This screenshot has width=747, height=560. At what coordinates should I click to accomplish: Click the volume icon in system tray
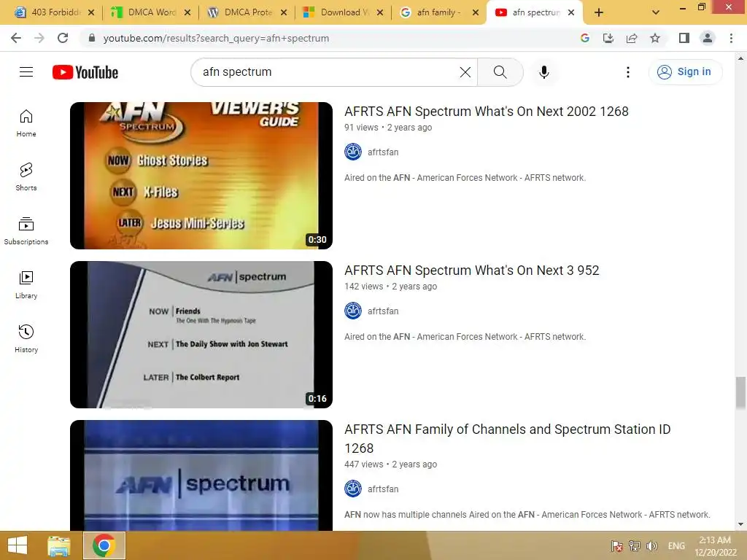coord(652,545)
